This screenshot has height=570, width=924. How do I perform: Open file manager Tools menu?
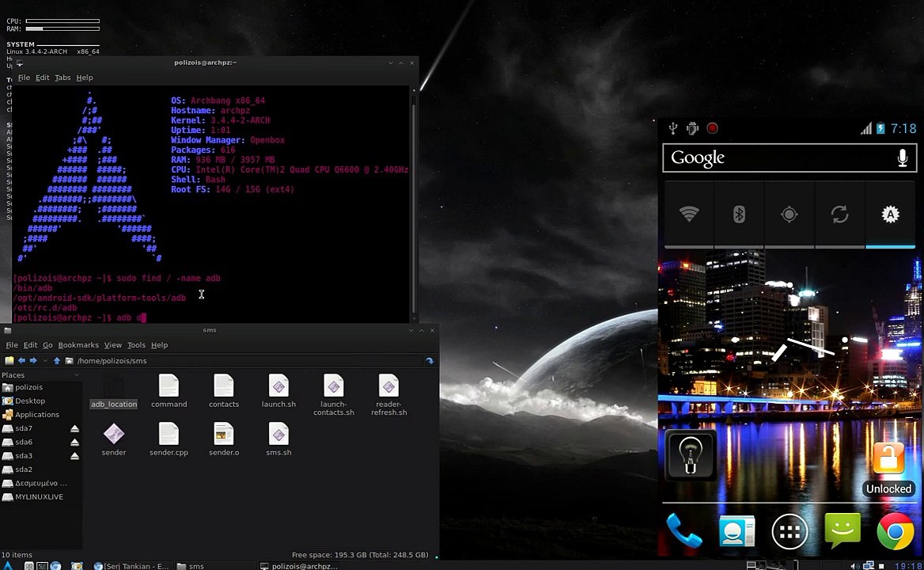coord(136,345)
